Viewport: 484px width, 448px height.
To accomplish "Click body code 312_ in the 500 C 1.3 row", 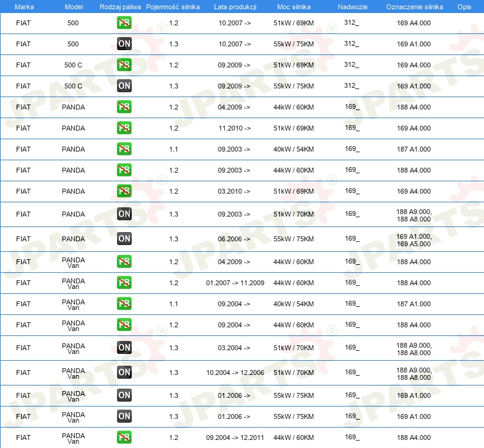I will (x=352, y=86).
